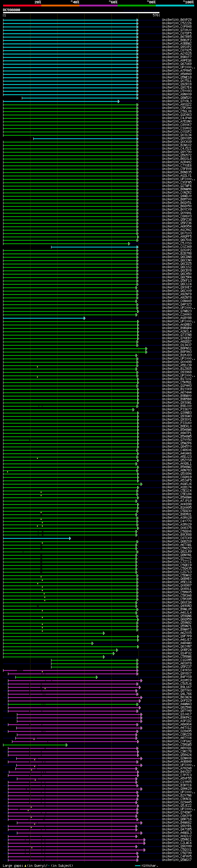This screenshot has width=197, height=868.
Task: Select hit UniRef100_A7PMA5
Action: coord(177,71)
